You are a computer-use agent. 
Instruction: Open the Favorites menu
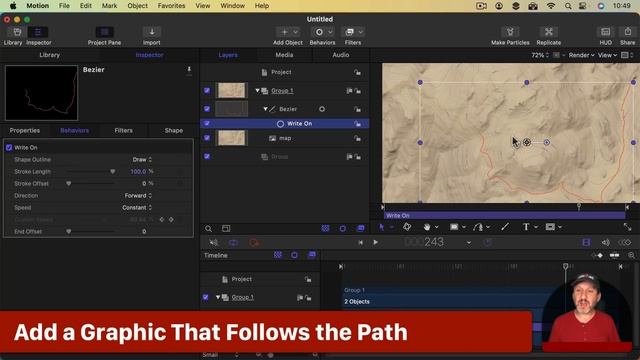171,6
